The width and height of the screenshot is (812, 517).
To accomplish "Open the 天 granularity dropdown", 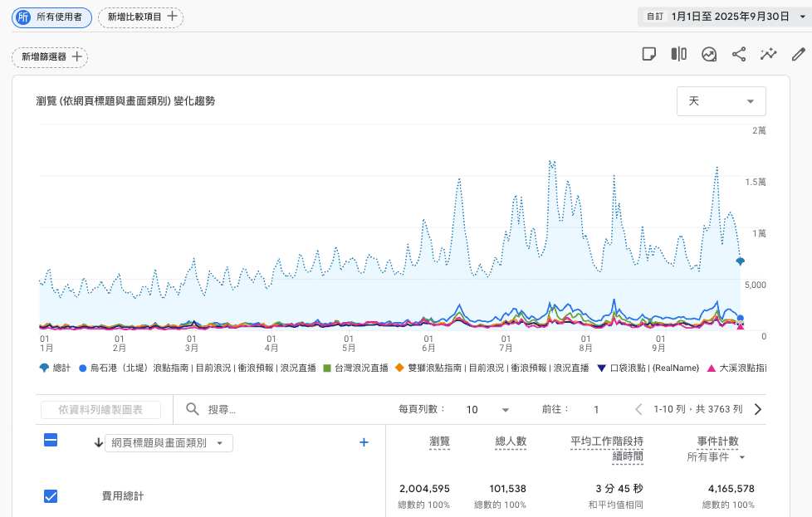I will 721,100.
